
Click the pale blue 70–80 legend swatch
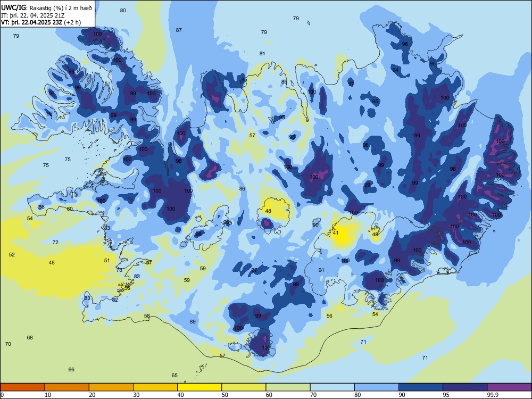[332, 387]
